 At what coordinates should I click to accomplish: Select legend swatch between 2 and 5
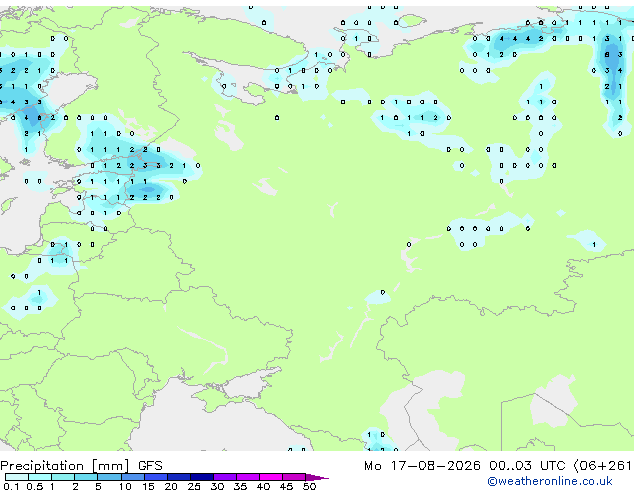86,477
